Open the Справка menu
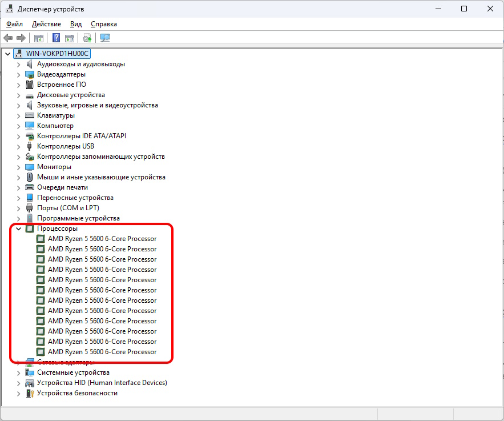Viewport: 504px width, 421px height. (104, 24)
